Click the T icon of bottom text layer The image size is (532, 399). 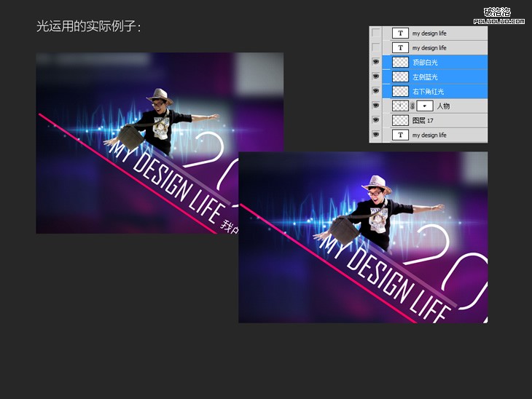click(x=400, y=135)
